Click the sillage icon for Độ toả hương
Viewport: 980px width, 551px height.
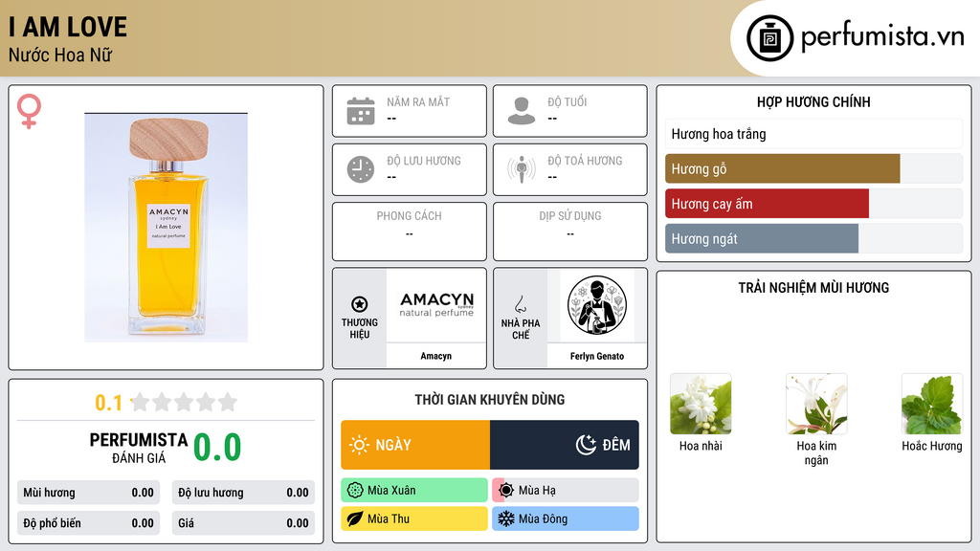[x=522, y=169]
